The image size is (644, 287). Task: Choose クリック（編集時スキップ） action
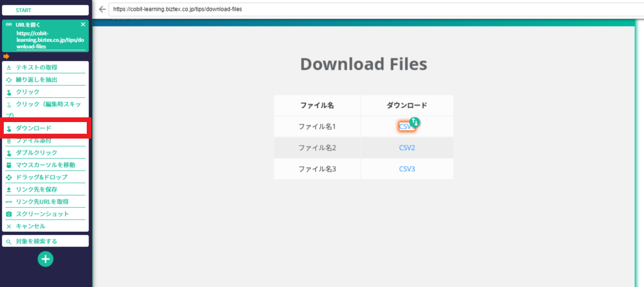(x=45, y=109)
